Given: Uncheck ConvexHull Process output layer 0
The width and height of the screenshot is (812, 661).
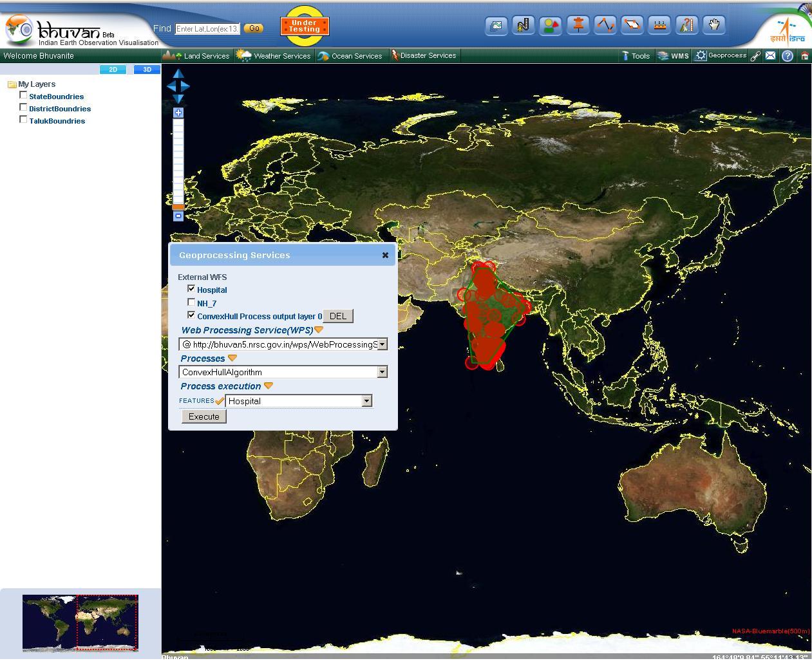Looking at the screenshot, I should click(x=191, y=315).
